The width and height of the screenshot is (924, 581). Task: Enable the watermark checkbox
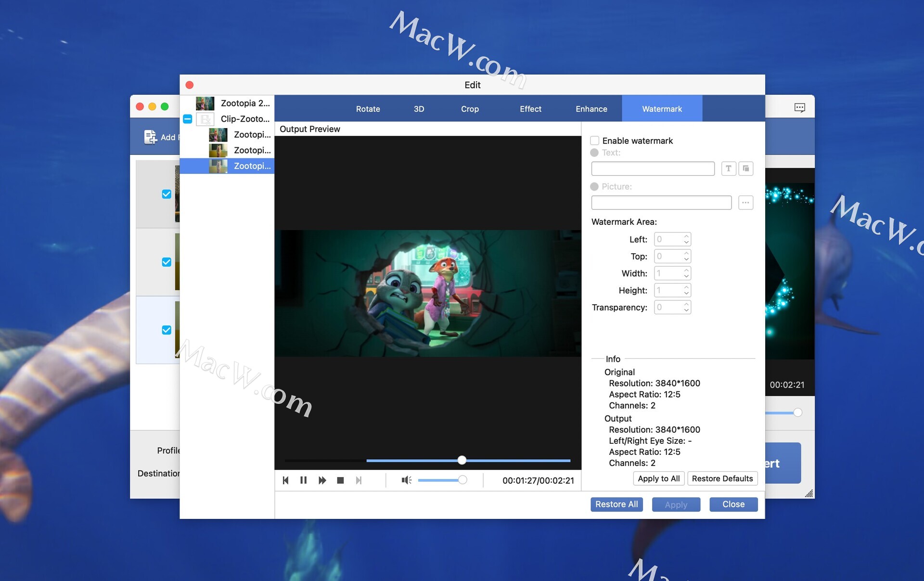pos(595,141)
